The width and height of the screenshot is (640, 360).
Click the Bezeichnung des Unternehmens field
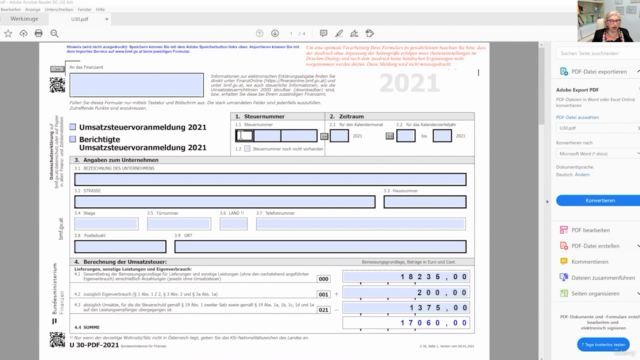point(270,179)
